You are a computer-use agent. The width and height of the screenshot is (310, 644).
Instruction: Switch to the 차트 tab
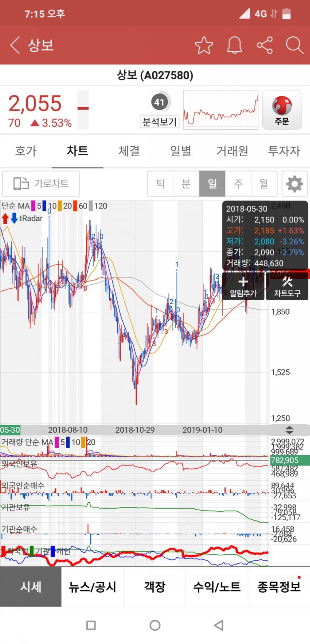[x=78, y=151]
